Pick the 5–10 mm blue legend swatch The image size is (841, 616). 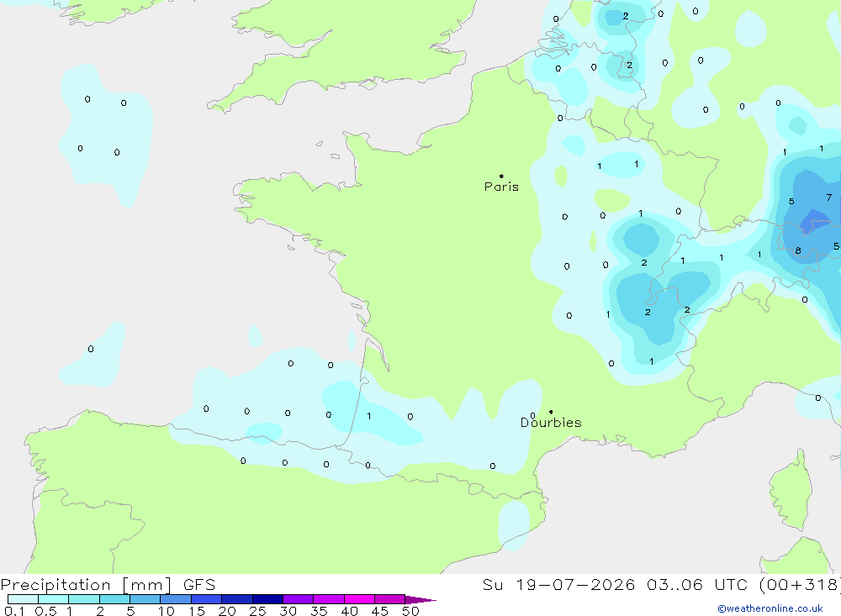[145, 599]
